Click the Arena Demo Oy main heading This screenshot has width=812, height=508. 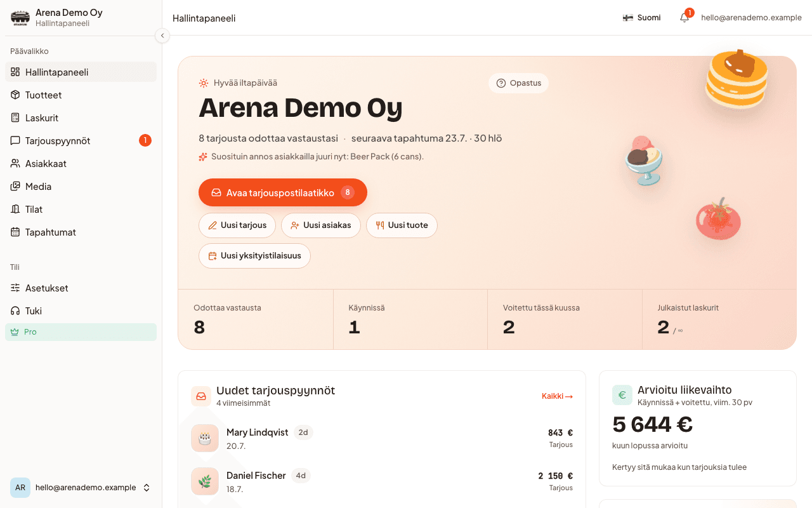(x=301, y=109)
